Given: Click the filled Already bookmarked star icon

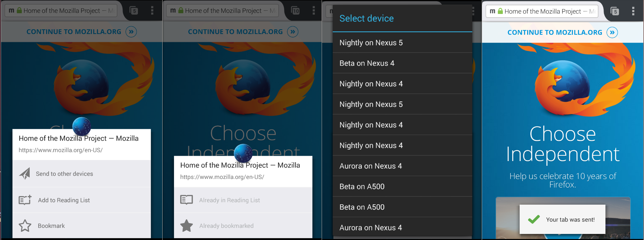Looking at the screenshot, I should (x=187, y=226).
